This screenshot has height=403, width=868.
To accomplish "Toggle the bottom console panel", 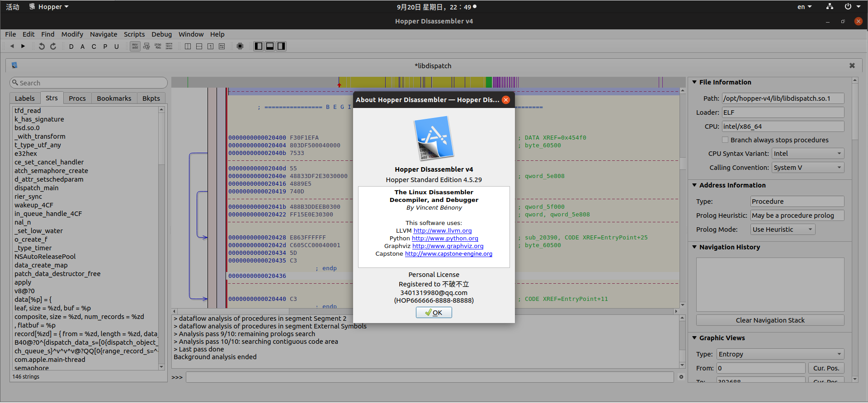I will pyautogui.click(x=270, y=46).
